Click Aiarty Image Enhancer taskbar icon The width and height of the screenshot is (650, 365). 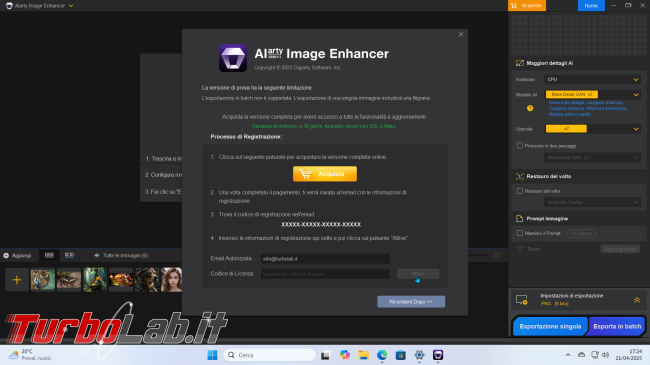[438, 355]
